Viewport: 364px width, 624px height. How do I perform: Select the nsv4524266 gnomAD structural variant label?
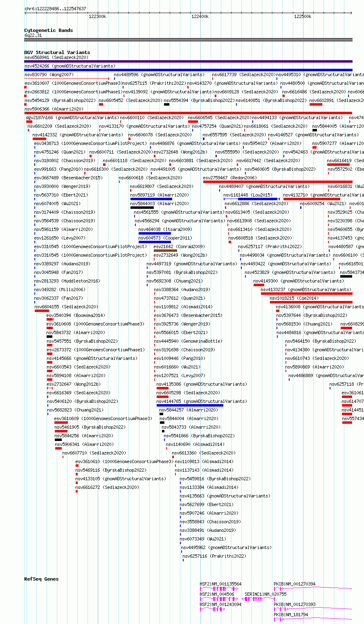tap(70, 66)
